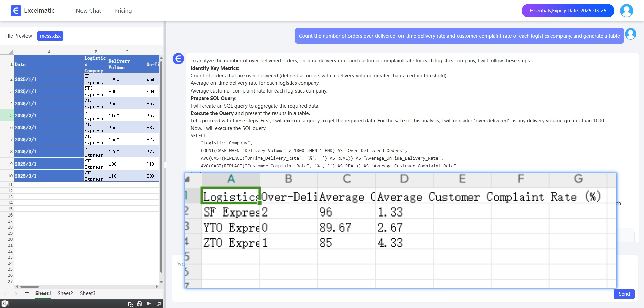Click the Essentials expiry date badge
This screenshot has width=644, height=308.
pos(568,11)
